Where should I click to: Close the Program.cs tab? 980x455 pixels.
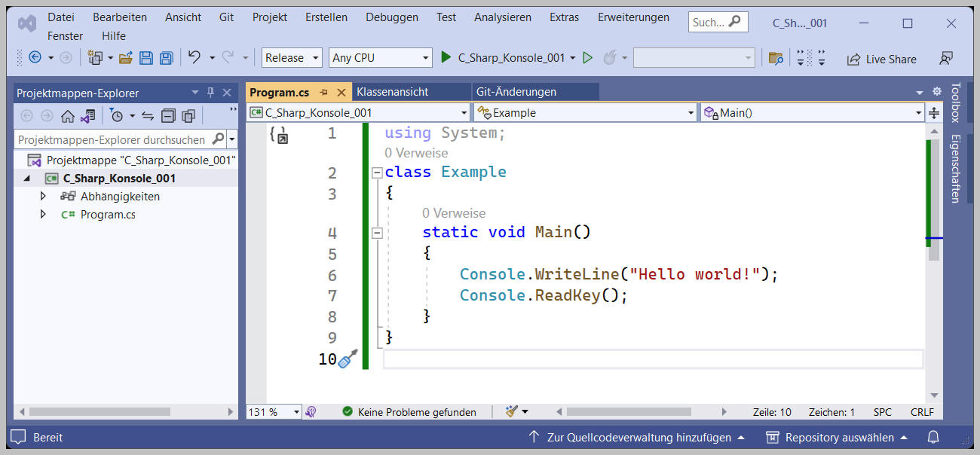341,92
